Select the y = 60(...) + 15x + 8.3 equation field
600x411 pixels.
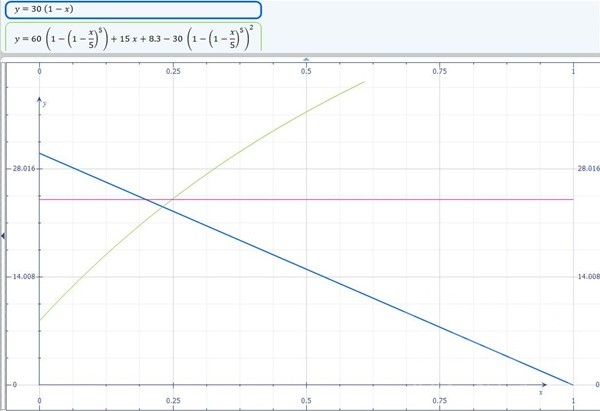[133, 38]
